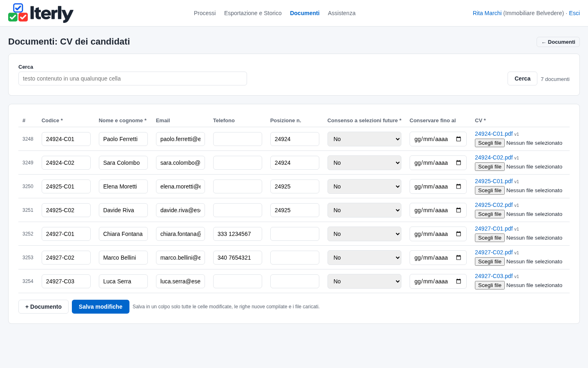This screenshot has width=588, height=368.
Task: Go back via ← Documenti button
Action: tap(558, 42)
